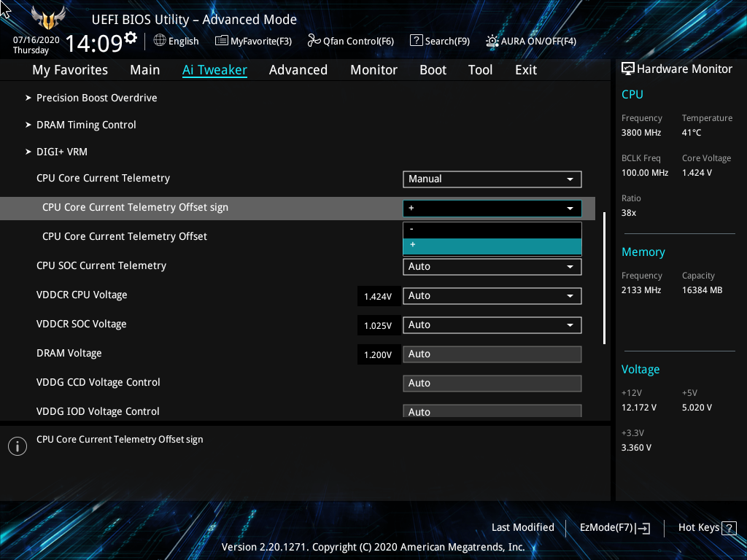Click the 1.200V DRAM voltage reading
Viewport: 747px width, 560px height.
379,355
